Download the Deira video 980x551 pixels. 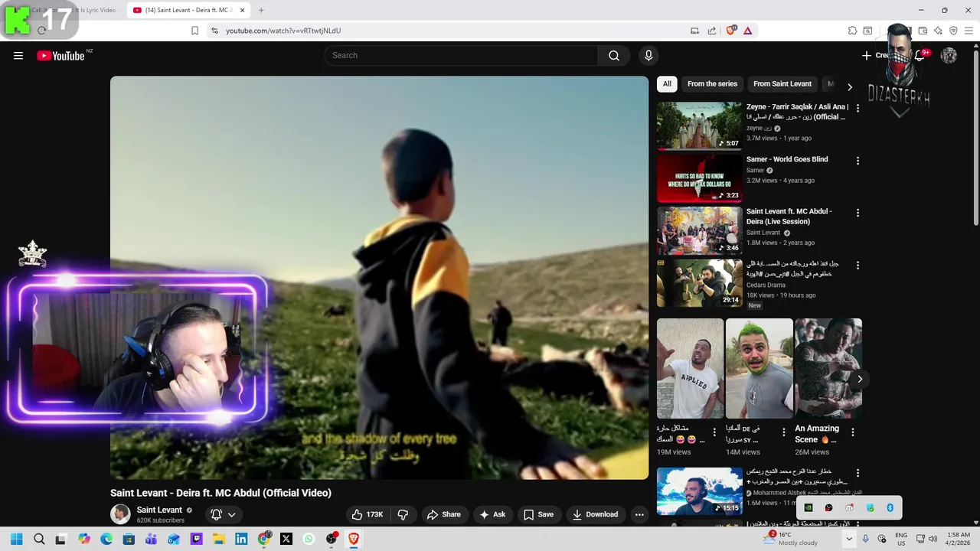click(596, 514)
